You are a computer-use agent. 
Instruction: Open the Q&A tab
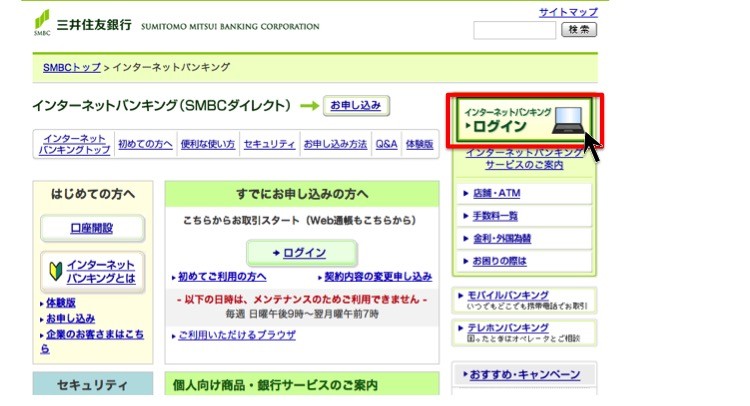386,144
